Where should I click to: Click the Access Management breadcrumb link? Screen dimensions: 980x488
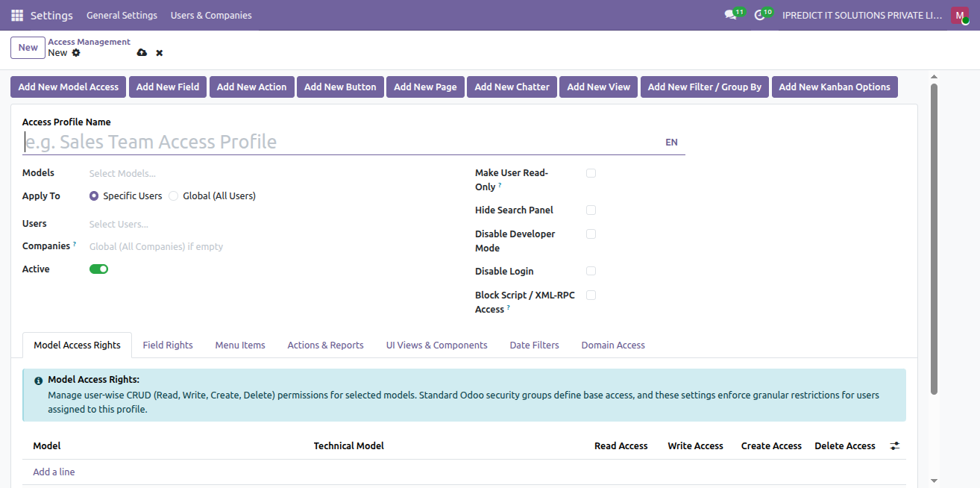89,42
